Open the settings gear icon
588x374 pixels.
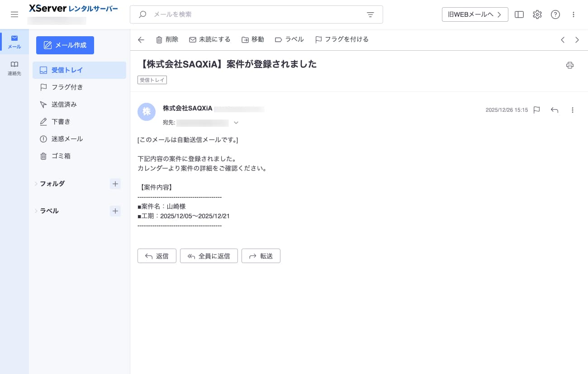click(537, 14)
